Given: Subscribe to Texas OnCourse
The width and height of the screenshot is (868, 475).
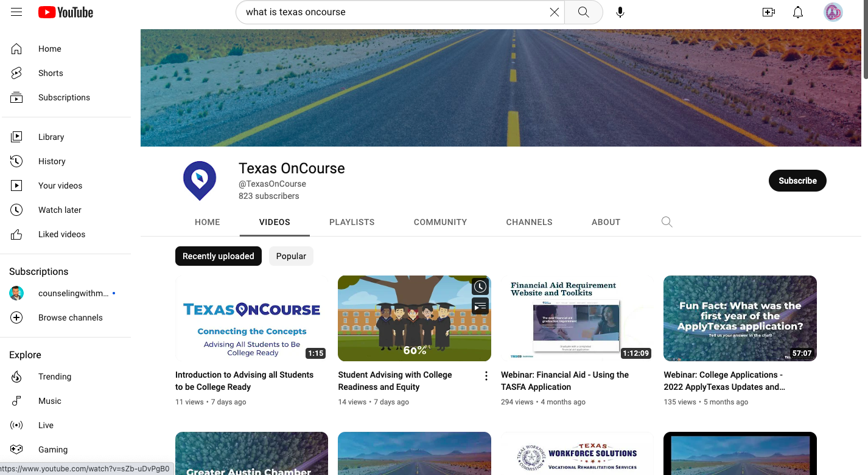Looking at the screenshot, I should click(797, 181).
